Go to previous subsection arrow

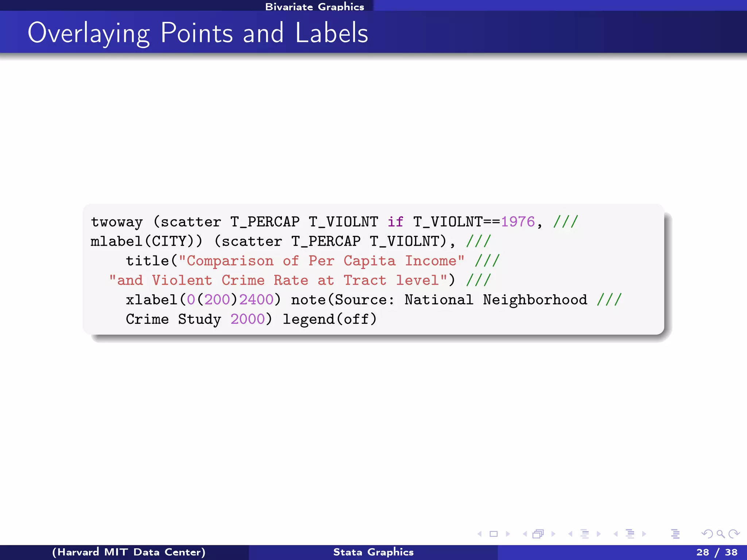tap(570, 534)
